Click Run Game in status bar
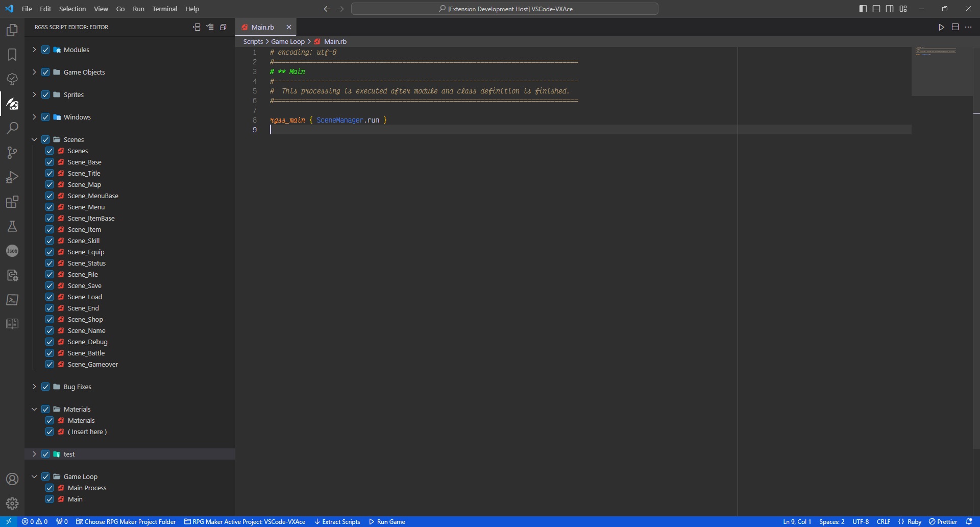 [387, 521]
